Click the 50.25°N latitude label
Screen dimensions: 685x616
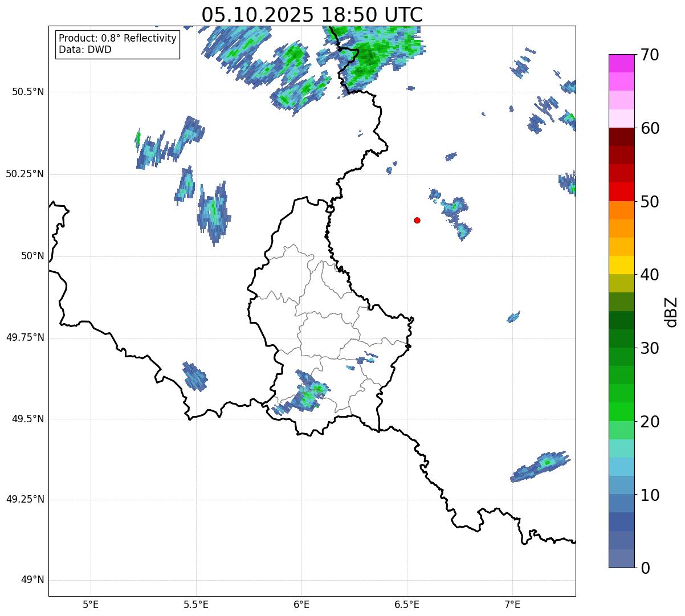25,174
